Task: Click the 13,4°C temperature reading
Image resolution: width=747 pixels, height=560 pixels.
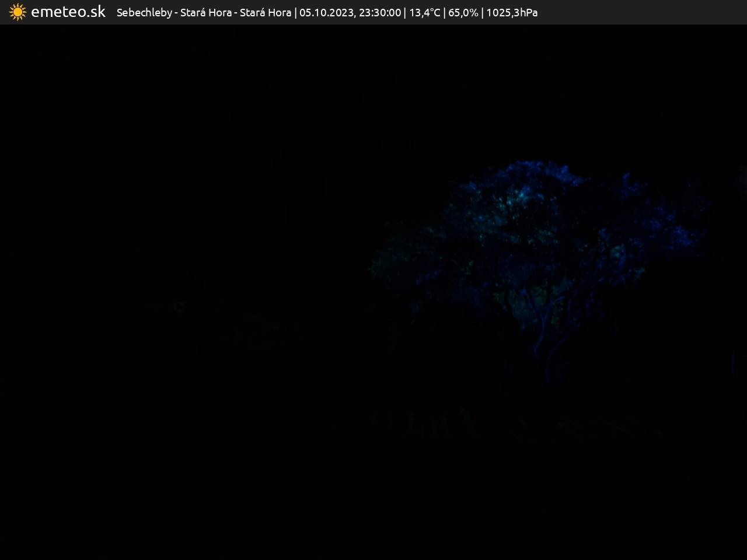Action: click(x=425, y=12)
